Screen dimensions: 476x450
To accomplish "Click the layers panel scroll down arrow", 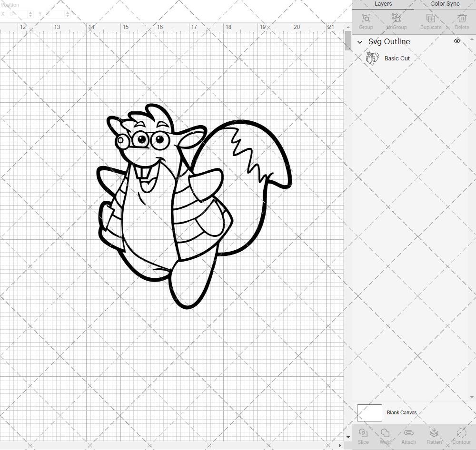I will tap(471, 397).
